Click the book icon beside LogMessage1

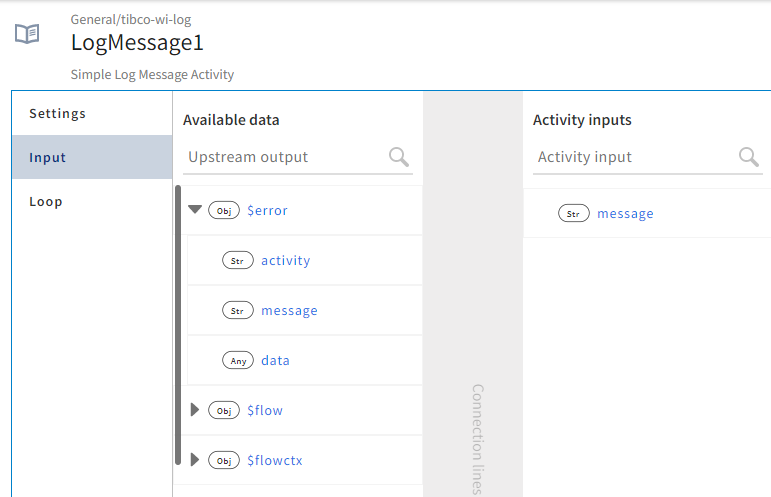(x=27, y=34)
